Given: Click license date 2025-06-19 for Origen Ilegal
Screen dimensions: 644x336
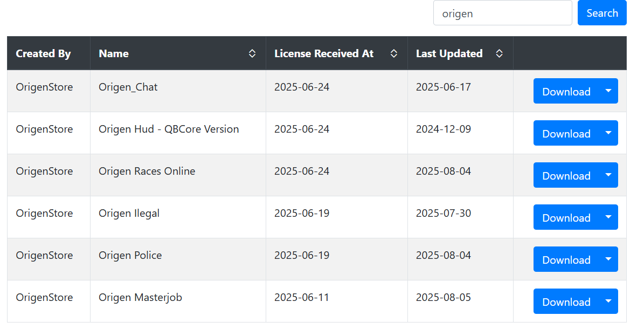Looking at the screenshot, I should 301,214.
